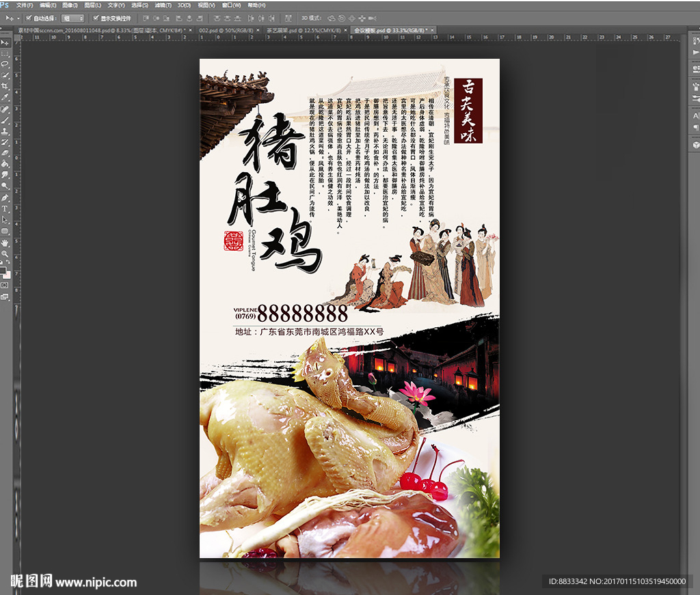Open the Character panel icon
The width and height of the screenshot is (700, 595).
tap(695, 116)
